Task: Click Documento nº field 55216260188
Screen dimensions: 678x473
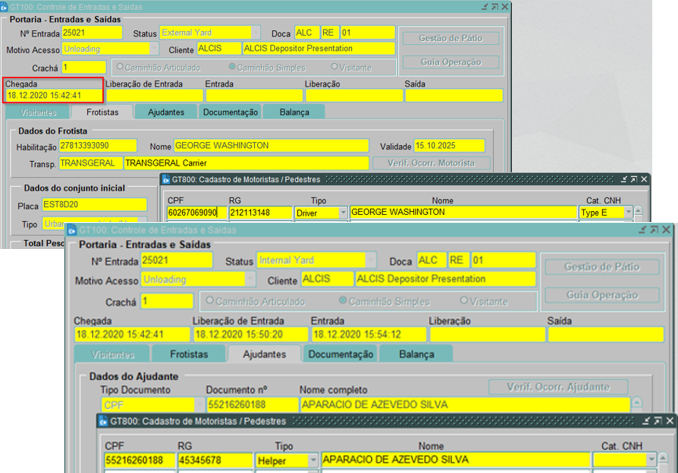Action: 252,405
